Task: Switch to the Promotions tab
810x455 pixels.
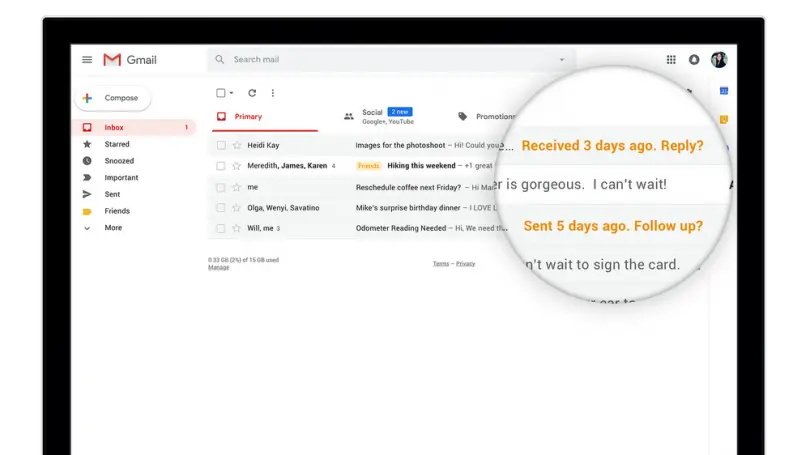Action: coord(495,117)
